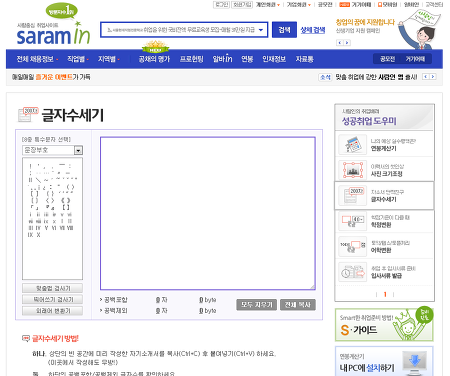Click next arrow under startup banner
The image size is (450, 376).
(347, 43)
